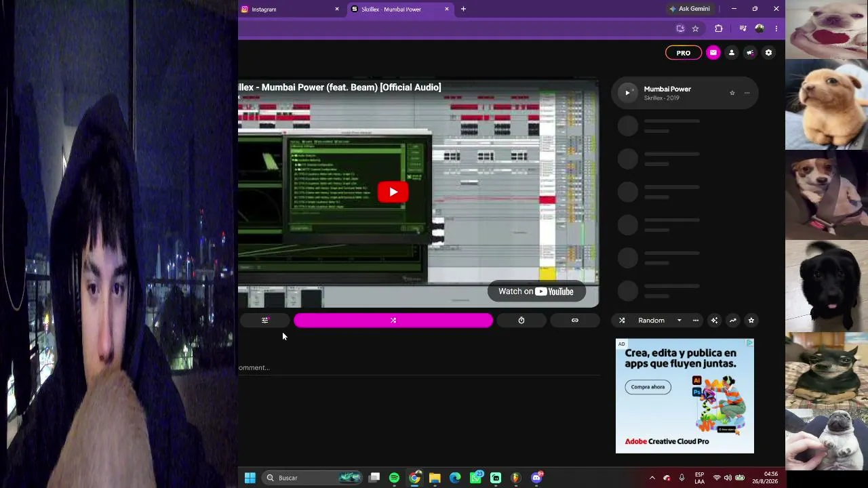
Task: Open the trending arrow icon
Action: pyautogui.click(x=732, y=321)
